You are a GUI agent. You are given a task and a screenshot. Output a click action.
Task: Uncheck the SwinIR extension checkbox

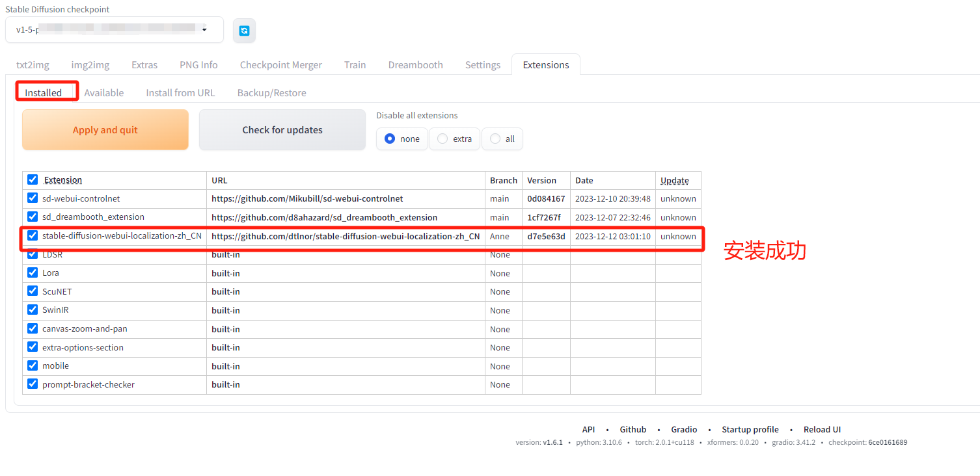click(33, 310)
